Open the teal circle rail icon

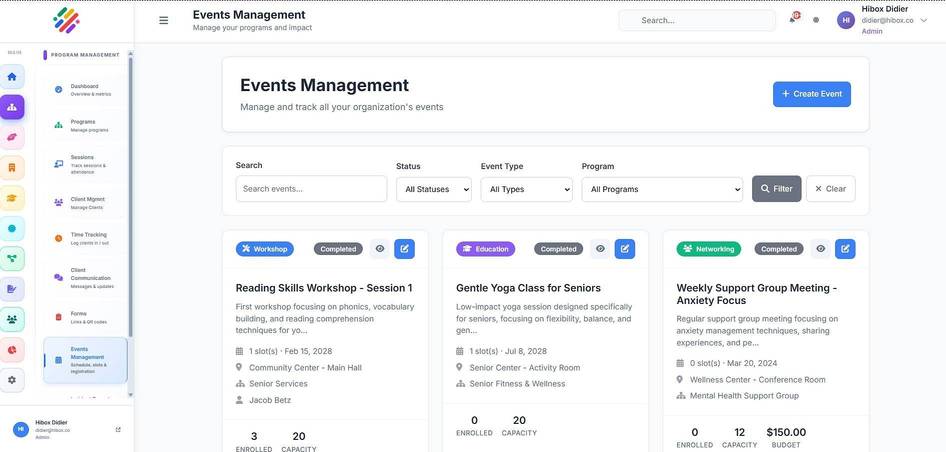(12, 228)
